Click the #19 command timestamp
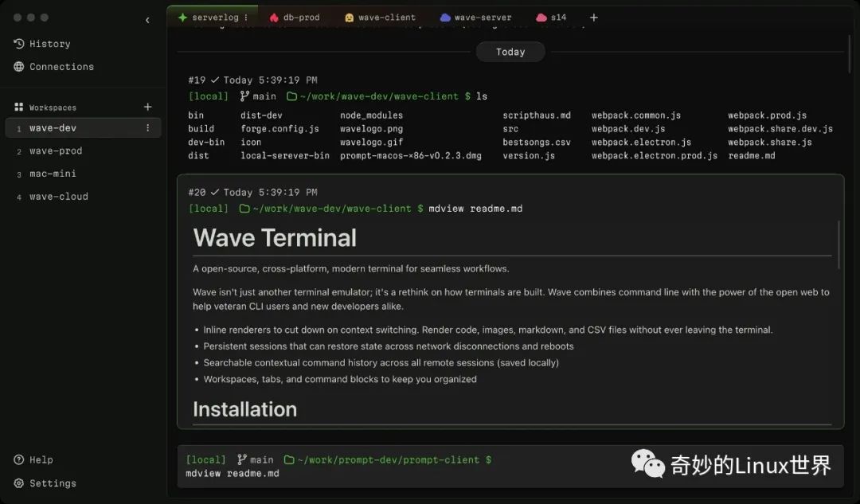Viewport: 860px width, 504px height. [271, 80]
